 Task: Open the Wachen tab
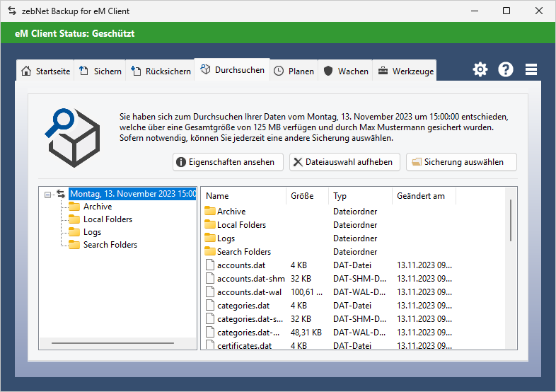(346, 71)
